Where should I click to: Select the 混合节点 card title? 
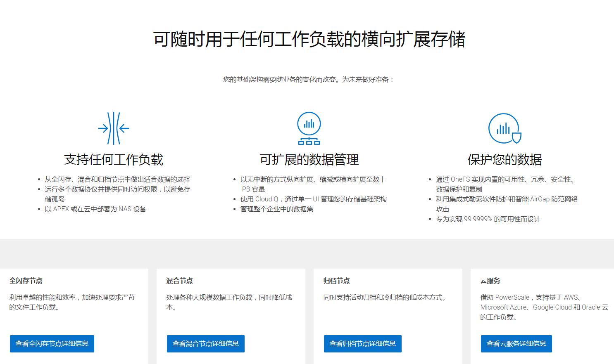pyautogui.click(x=179, y=281)
